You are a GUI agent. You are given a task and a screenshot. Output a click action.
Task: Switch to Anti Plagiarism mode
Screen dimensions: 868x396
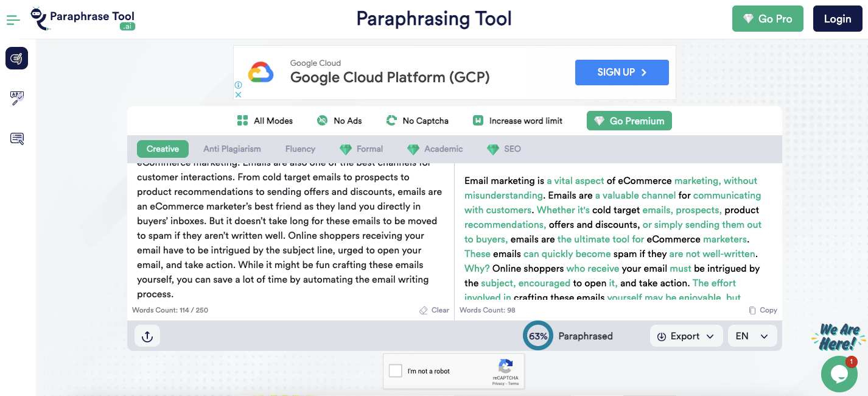(232, 149)
